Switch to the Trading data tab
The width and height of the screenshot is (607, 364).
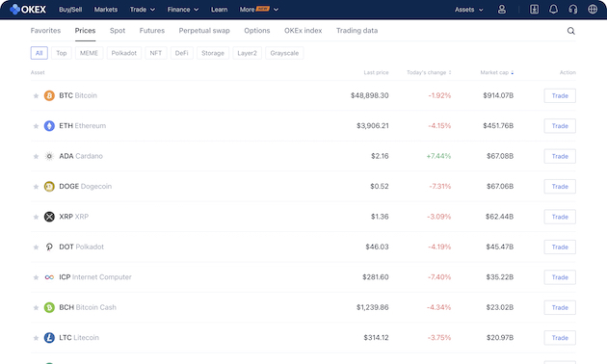[x=356, y=31]
